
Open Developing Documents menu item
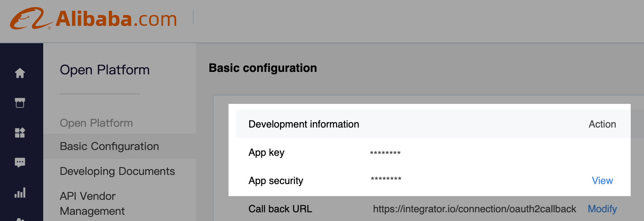[118, 171]
